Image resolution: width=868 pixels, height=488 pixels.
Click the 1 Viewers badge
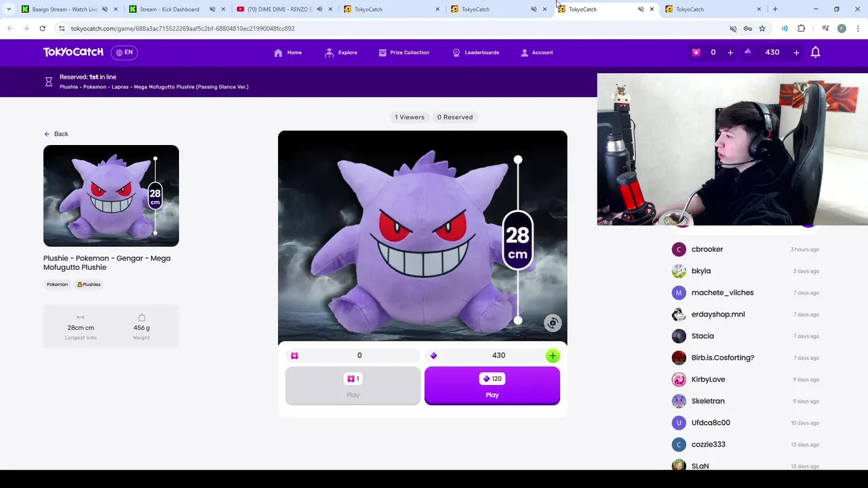(x=410, y=117)
